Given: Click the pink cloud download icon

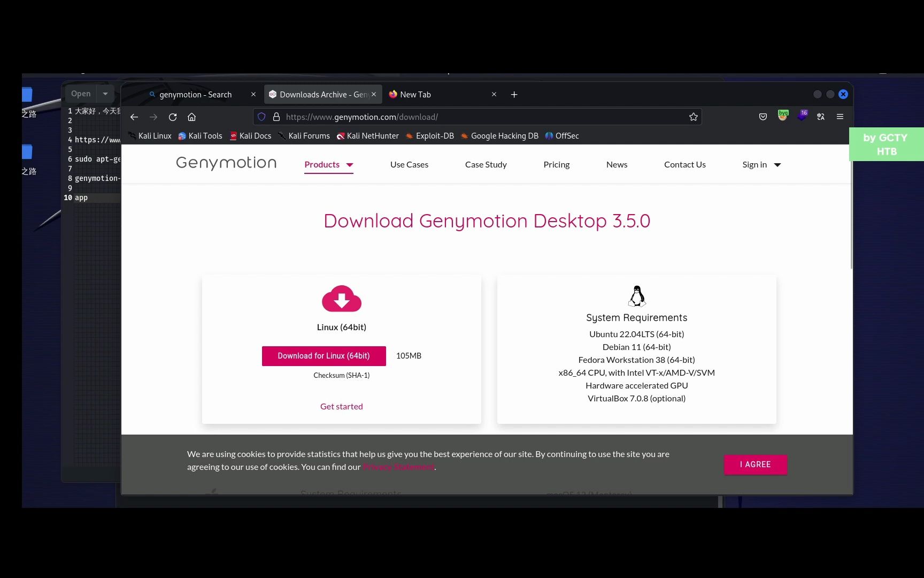Looking at the screenshot, I should click(x=342, y=299).
